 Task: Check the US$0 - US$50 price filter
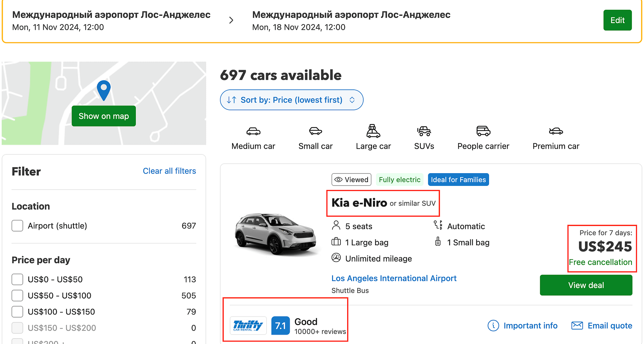(x=17, y=279)
